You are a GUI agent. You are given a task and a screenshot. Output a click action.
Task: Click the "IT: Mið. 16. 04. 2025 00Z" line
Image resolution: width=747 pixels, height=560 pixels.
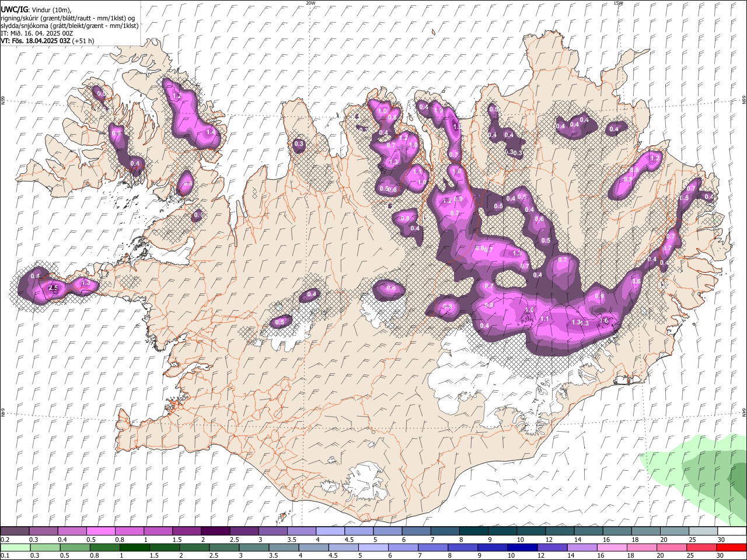coord(37,33)
